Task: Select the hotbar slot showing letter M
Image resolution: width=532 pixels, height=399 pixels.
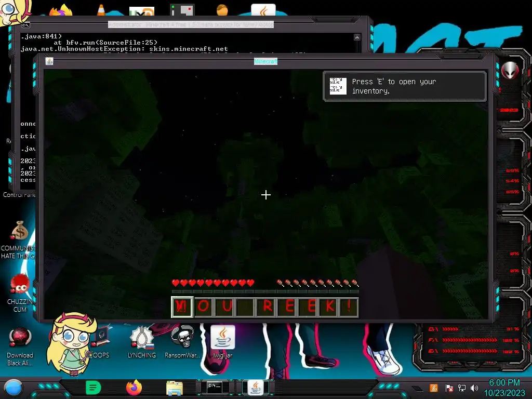Action: (x=182, y=307)
